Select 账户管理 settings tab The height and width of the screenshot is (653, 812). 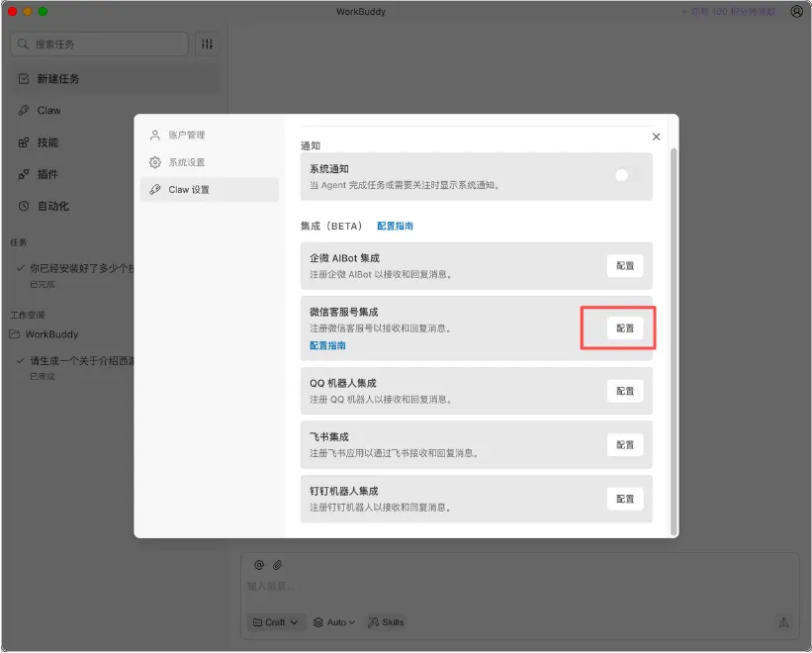click(x=210, y=136)
